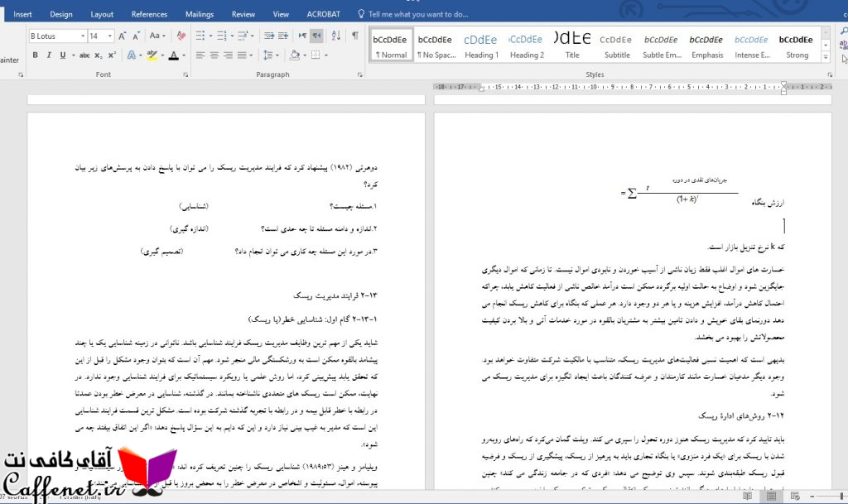848x504 pixels.
Task: Open the font size 14 dropdown
Action: tap(110, 36)
